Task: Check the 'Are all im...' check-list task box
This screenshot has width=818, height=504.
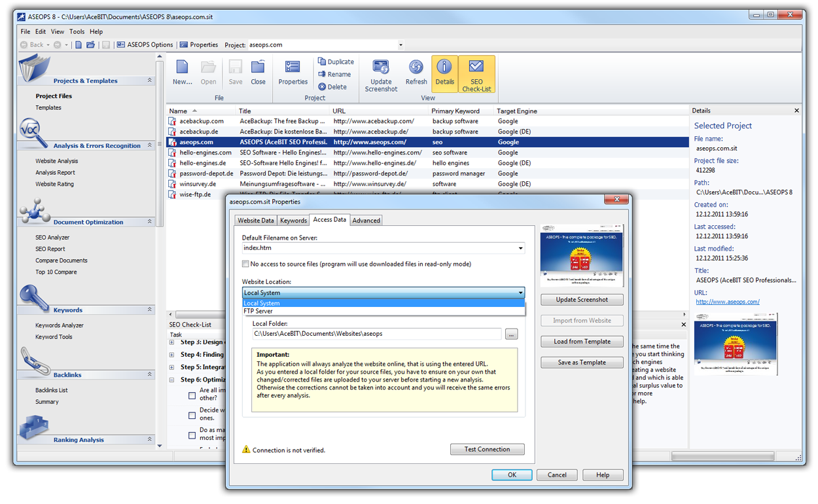Action: click(192, 395)
